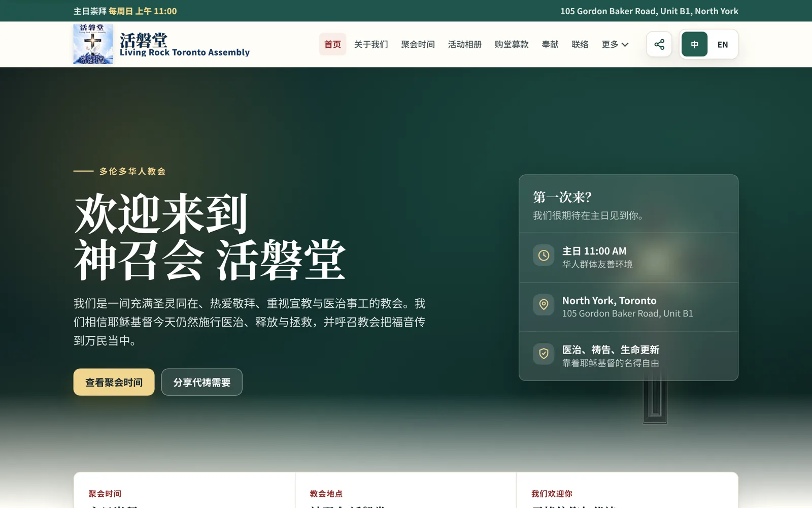812x508 pixels.
Task: Click the 分享代祷需要 button
Action: coord(202,382)
